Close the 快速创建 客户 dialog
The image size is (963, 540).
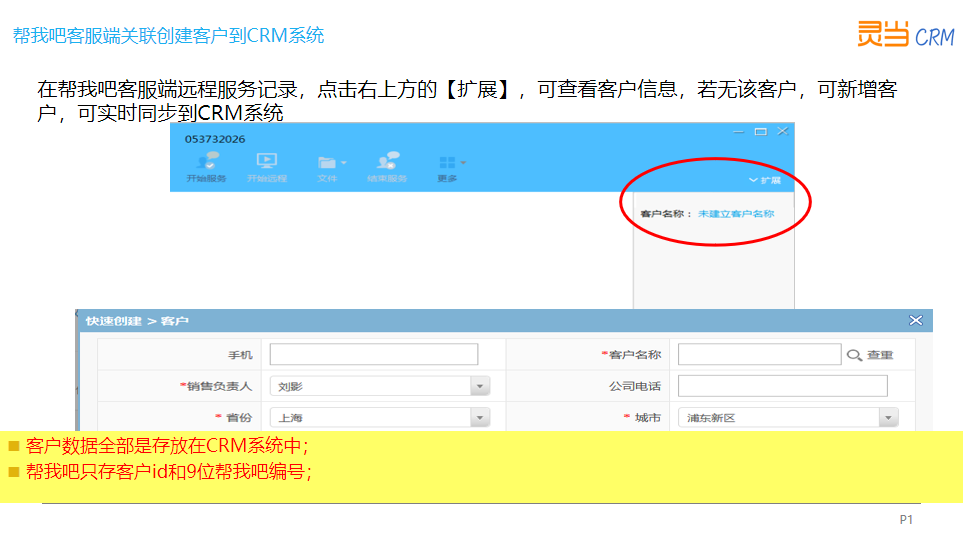point(916,321)
